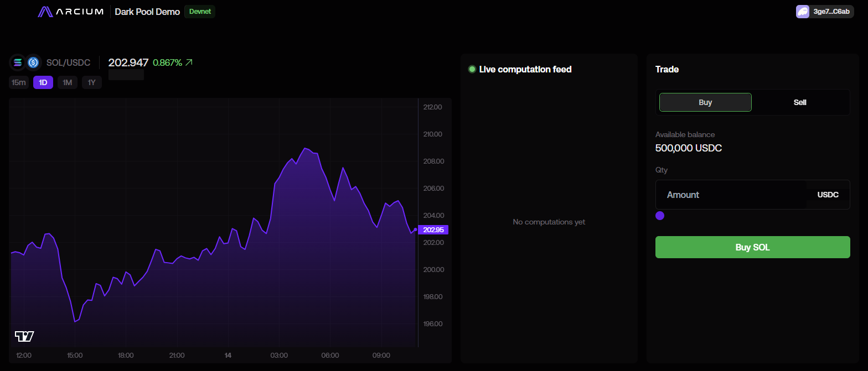Screen dimensions: 868x371
Task: Click the Devnet network badge
Action: click(199, 12)
